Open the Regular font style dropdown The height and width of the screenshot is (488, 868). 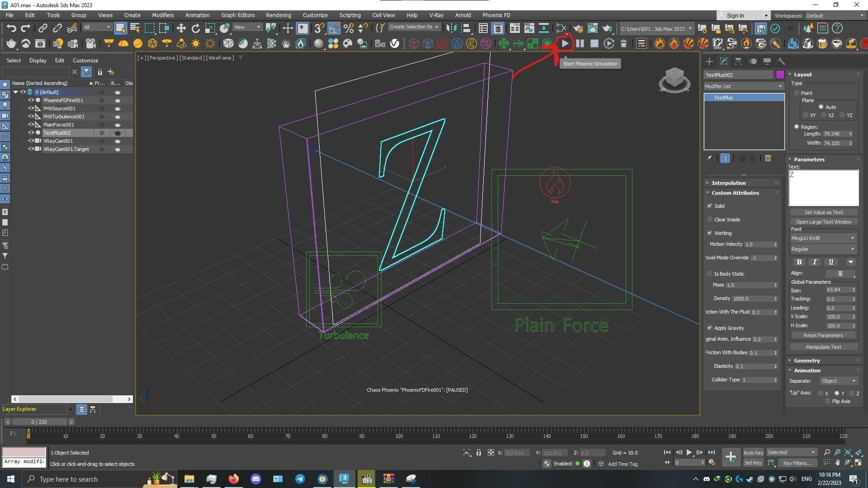click(x=822, y=249)
